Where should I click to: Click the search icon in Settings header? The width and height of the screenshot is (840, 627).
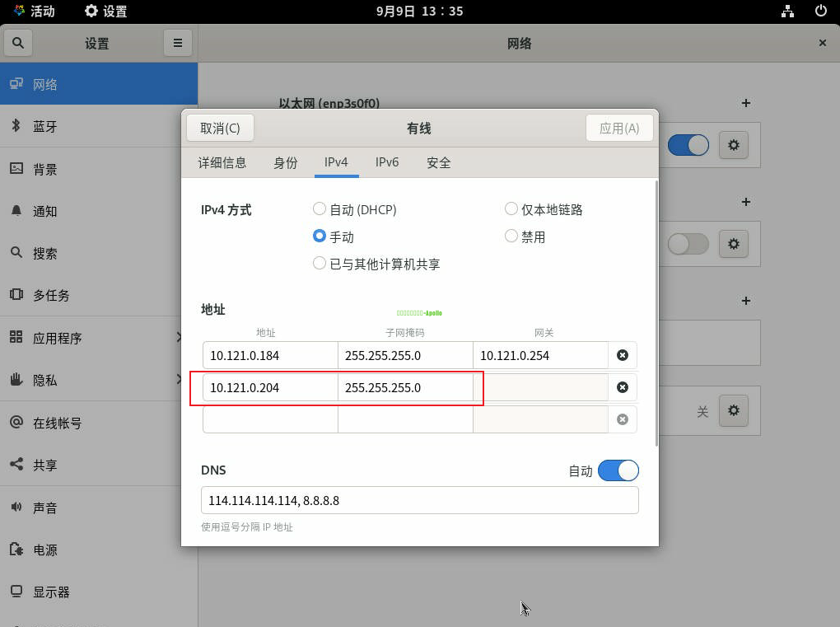(x=18, y=43)
